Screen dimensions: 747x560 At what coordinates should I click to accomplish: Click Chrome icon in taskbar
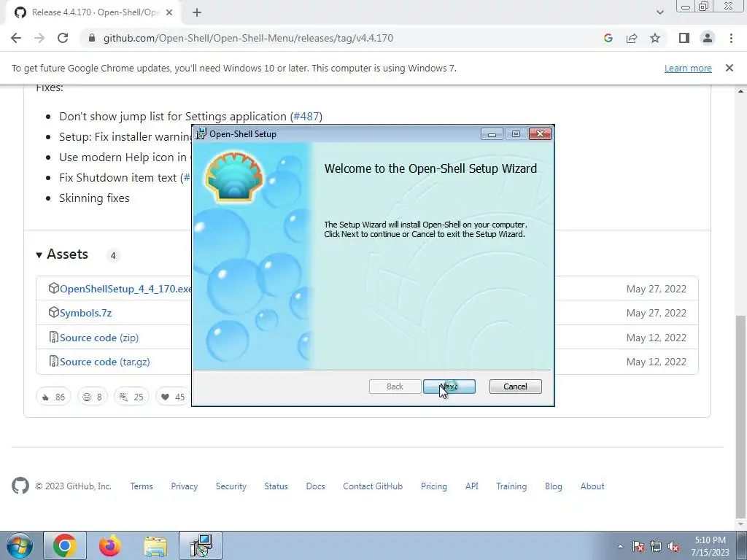tap(65, 545)
